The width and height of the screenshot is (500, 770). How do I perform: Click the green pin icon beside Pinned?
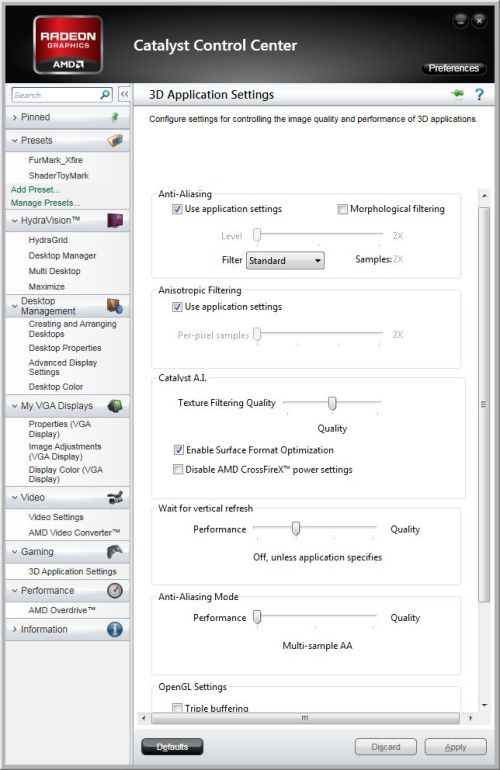(115, 117)
